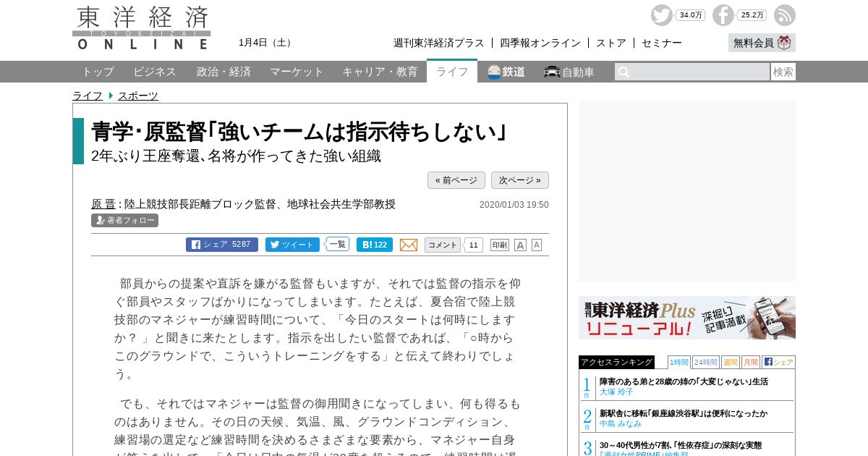
Task: Switch ranking to 24時間 tab
Action: coord(706,362)
